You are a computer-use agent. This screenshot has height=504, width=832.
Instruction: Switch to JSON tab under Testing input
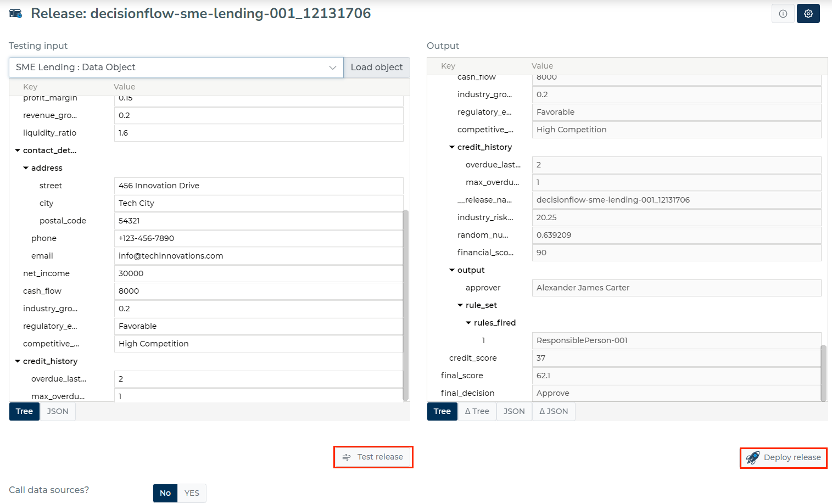58,411
